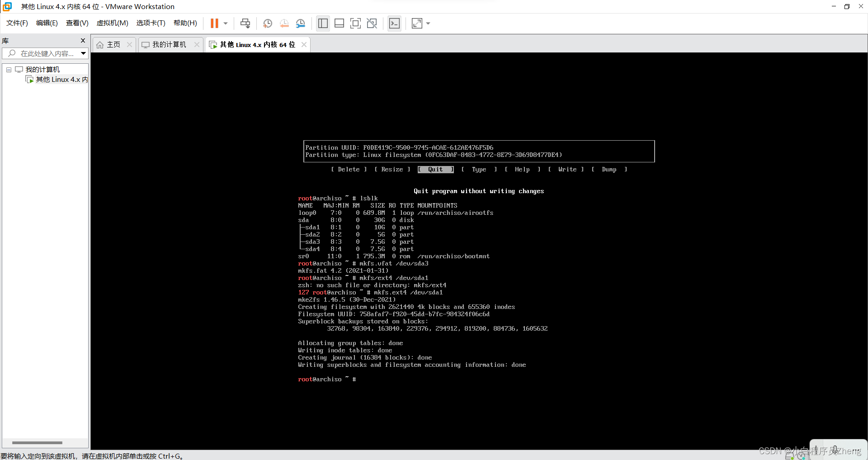Image resolution: width=868 pixels, height=460 pixels.
Task: Click the "Quit program without writing changes" text
Action: [x=479, y=191]
